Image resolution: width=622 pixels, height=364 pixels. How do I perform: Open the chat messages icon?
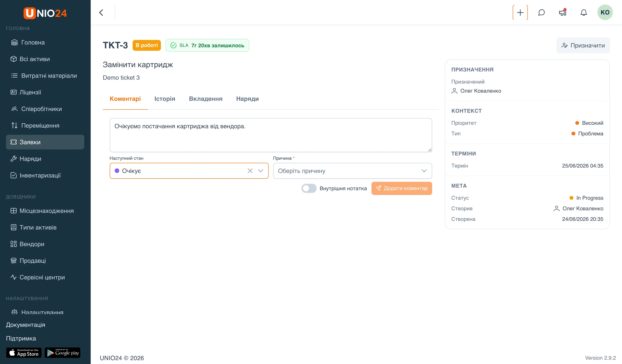[x=541, y=13]
